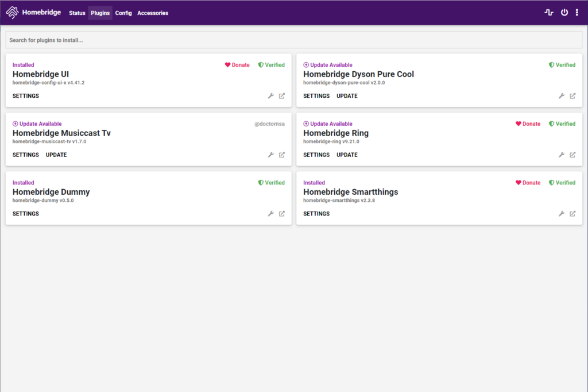
Task: Open SETTINGS for Homebridge UI
Action: [25, 96]
